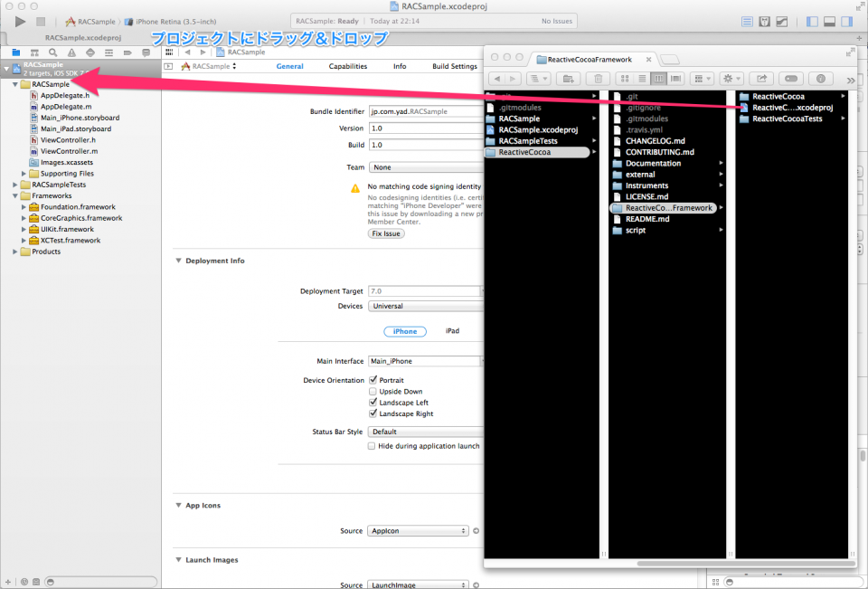This screenshot has height=589, width=868.
Task: Run the RACSample app with the play button
Action: click(x=18, y=22)
